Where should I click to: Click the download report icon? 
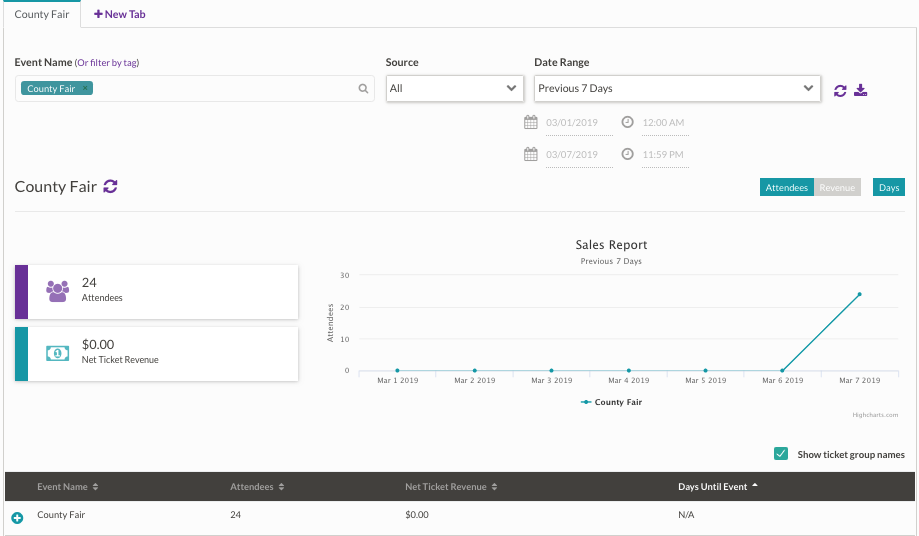point(860,90)
